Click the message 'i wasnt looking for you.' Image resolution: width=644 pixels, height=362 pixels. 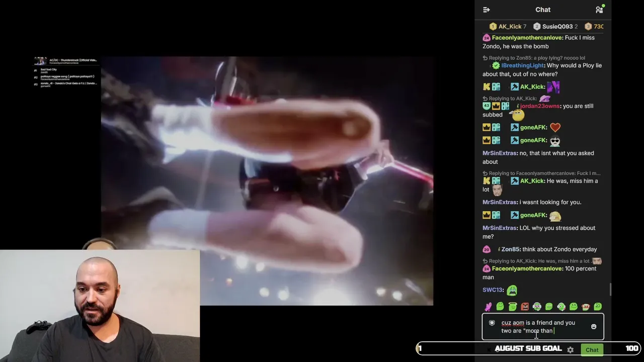(550, 202)
